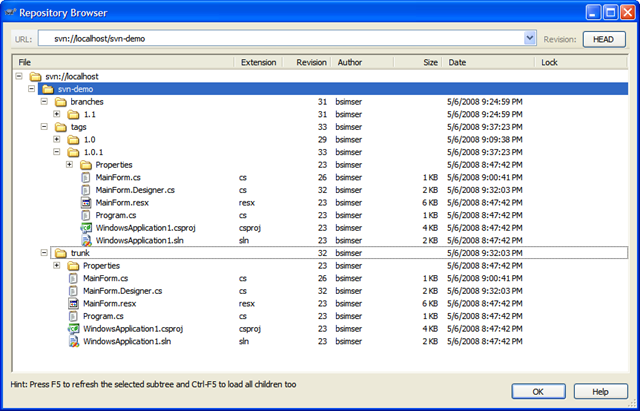The height and width of the screenshot is (411, 640).
Task: Click the MainForm.cs file icon under trunk
Action: click(73, 278)
